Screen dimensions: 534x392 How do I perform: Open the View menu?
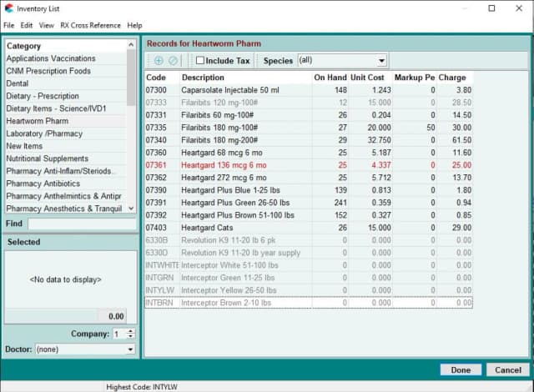pyautogui.click(x=47, y=26)
